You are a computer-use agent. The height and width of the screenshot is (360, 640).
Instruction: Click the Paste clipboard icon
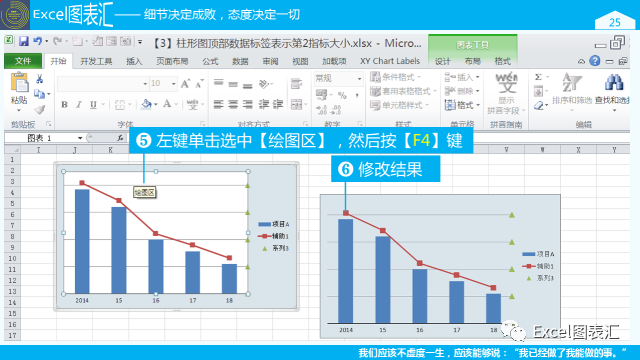[19, 83]
